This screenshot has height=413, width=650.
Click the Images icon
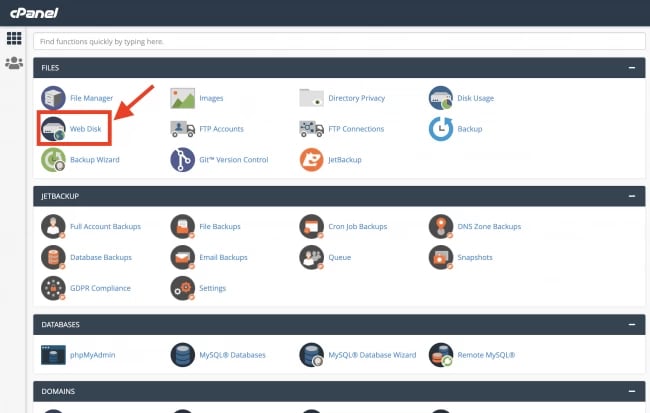click(x=182, y=98)
